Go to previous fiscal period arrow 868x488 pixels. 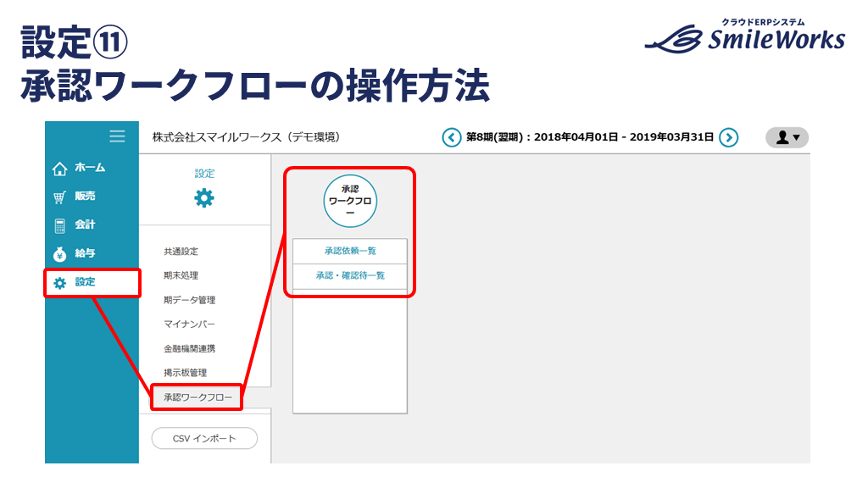point(451,137)
